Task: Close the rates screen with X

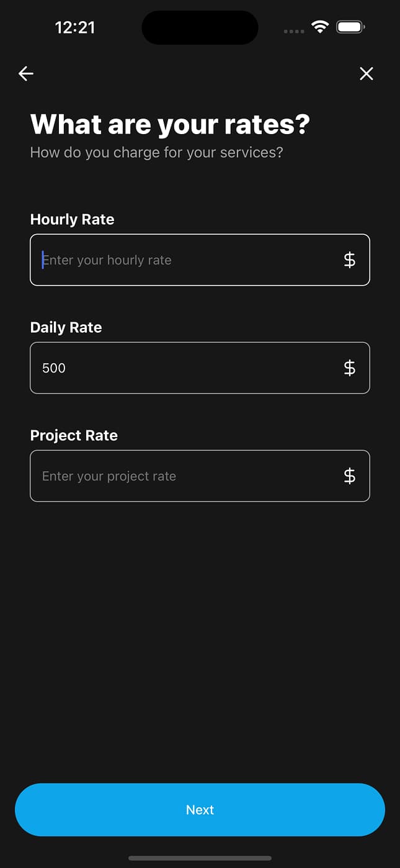Action: click(367, 74)
